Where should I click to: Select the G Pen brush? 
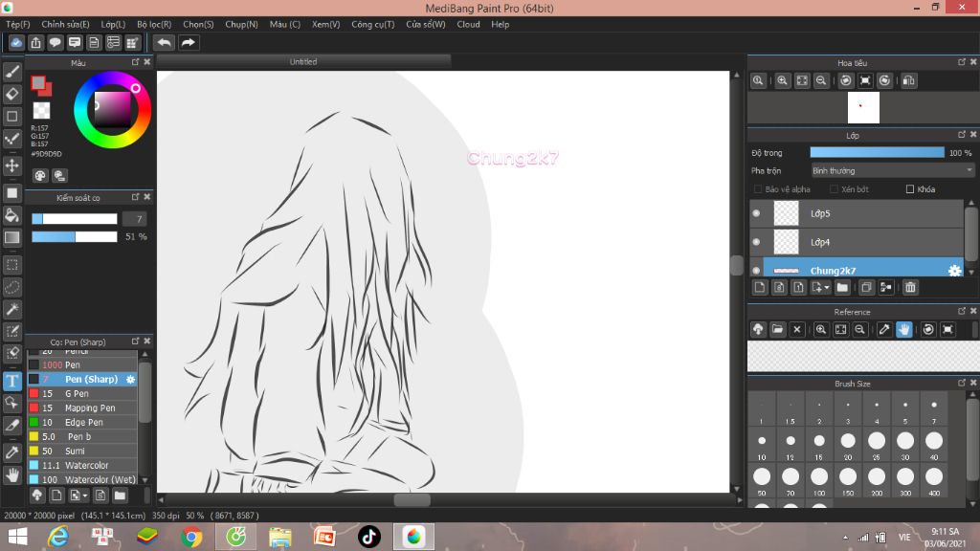82,393
